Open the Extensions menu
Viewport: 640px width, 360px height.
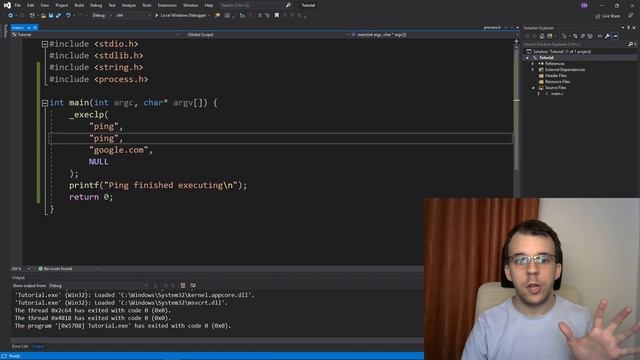[x=167, y=5]
